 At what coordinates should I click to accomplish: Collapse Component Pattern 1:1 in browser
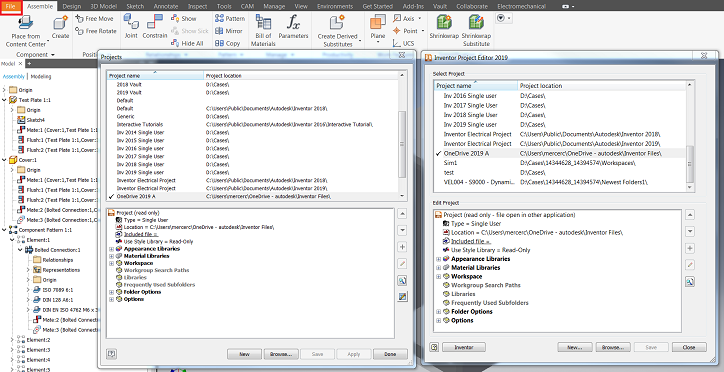click(x=5, y=230)
